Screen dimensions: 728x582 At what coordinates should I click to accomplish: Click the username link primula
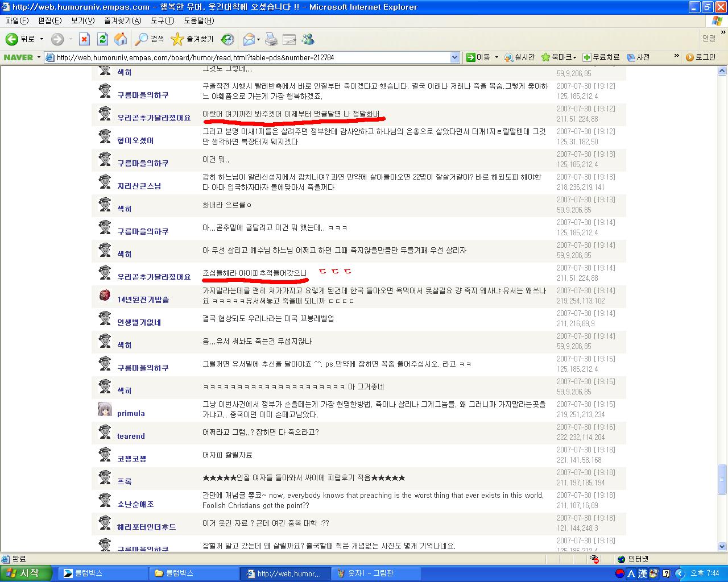131,413
